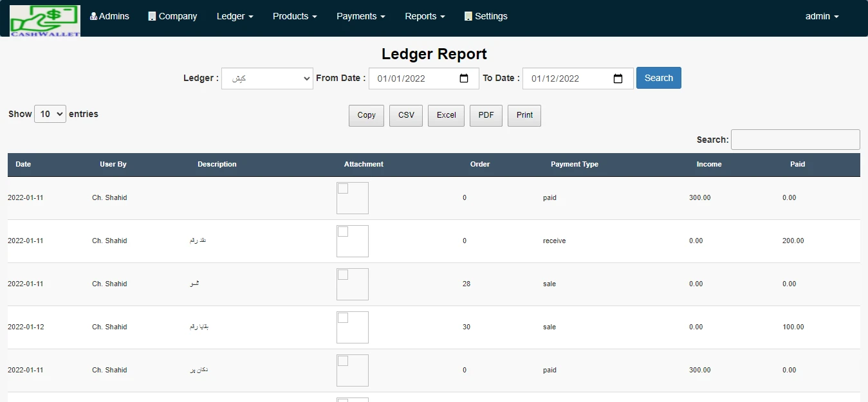Click the CashWallet logo
The image size is (868, 402).
coord(45,21)
